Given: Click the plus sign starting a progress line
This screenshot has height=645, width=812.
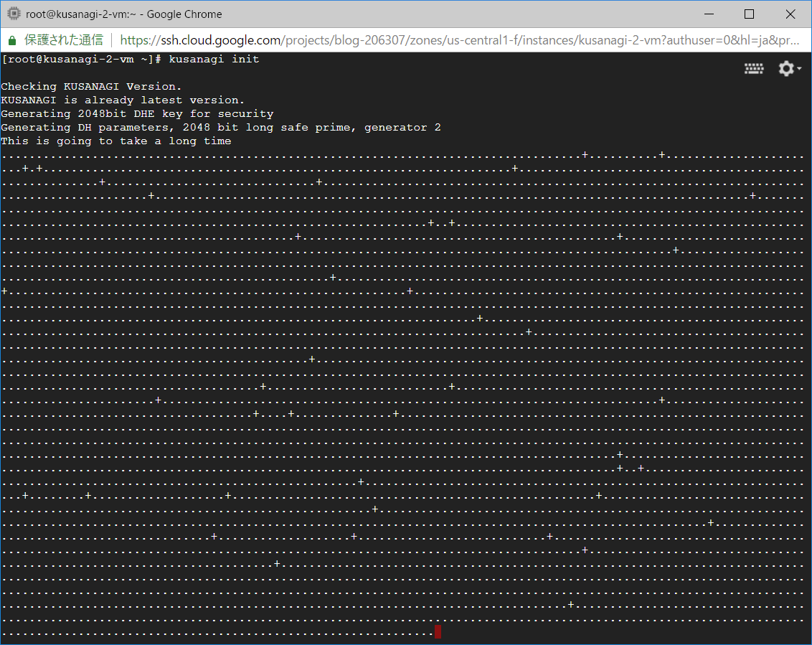Looking at the screenshot, I should coord(4,291).
